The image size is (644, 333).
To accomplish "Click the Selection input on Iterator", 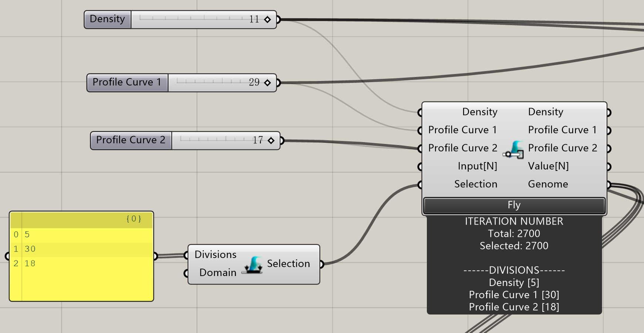I will click(x=476, y=184).
